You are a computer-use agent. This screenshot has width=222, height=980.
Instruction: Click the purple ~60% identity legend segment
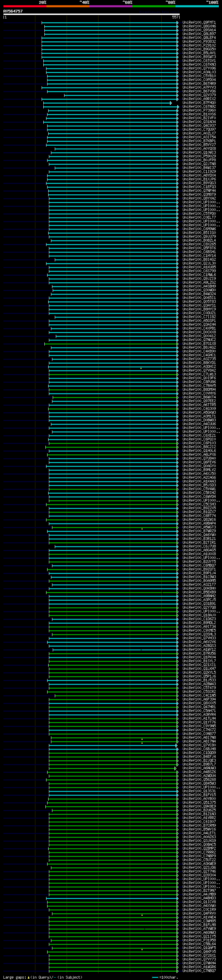click(111, 6)
